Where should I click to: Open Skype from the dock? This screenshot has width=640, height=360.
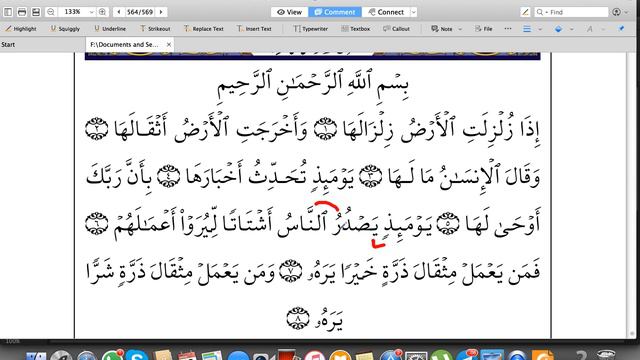coord(137,355)
